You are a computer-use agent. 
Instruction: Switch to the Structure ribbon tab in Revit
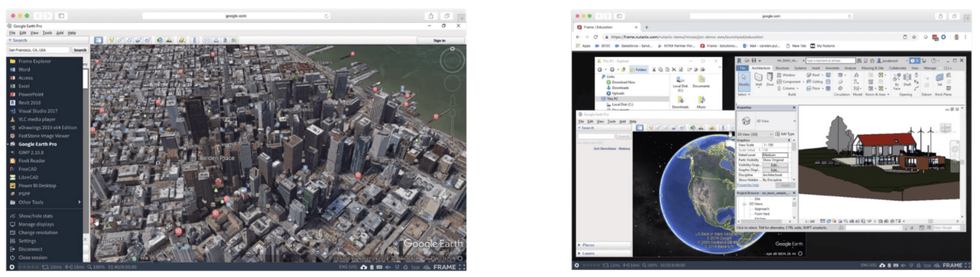[782, 68]
